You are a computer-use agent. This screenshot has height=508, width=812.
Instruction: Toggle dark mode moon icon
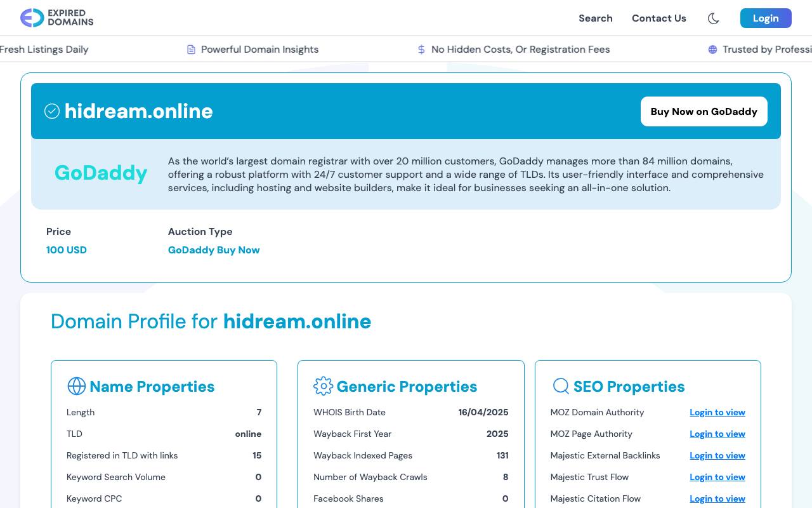pyautogui.click(x=714, y=18)
